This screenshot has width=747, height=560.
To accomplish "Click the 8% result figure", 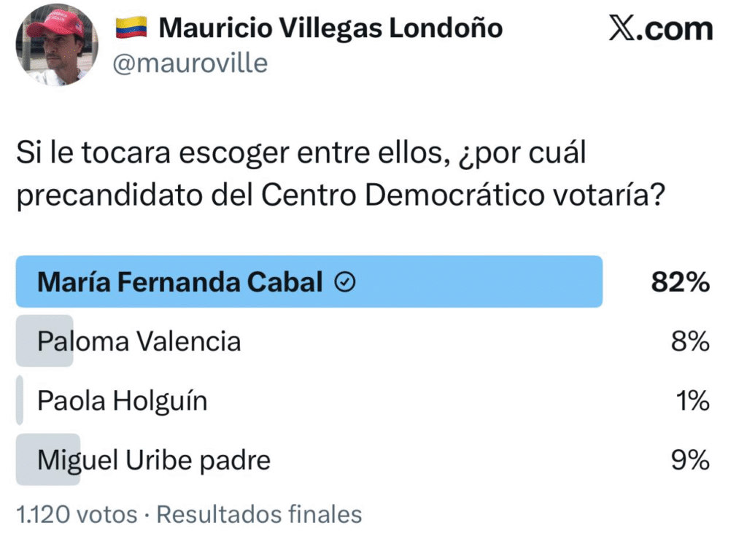I will (x=690, y=341).
